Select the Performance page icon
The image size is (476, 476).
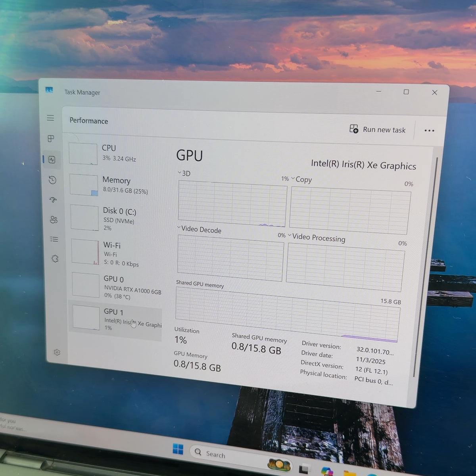pyautogui.click(x=52, y=159)
